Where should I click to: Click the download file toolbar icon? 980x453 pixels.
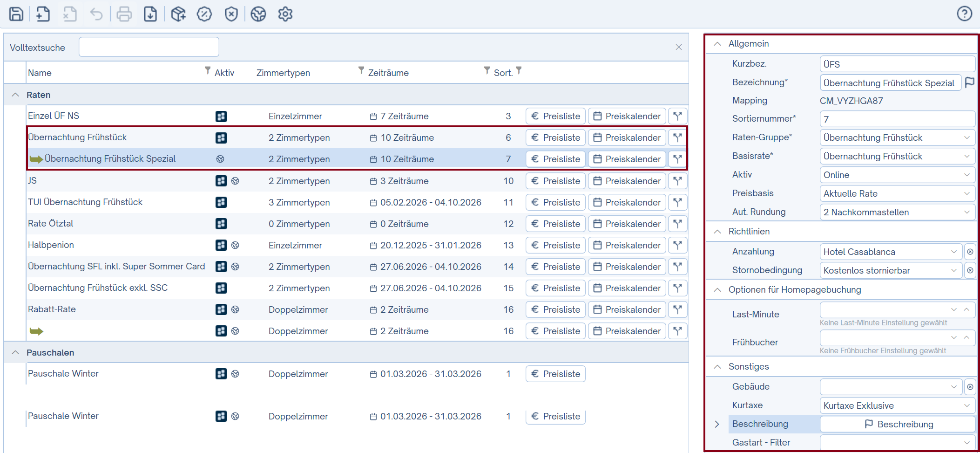[150, 14]
